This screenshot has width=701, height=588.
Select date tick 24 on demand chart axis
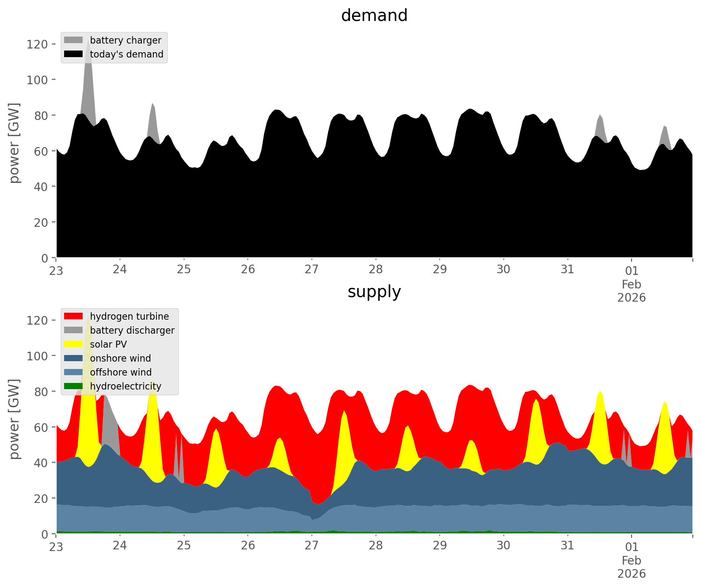(x=120, y=270)
